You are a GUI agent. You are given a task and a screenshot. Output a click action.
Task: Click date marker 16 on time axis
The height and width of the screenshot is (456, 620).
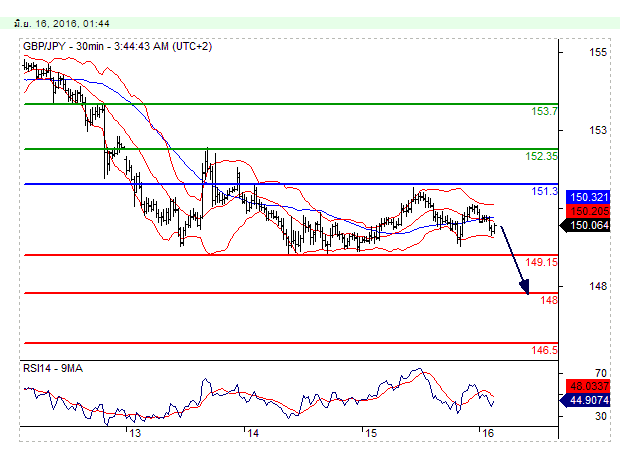coord(488,433)
